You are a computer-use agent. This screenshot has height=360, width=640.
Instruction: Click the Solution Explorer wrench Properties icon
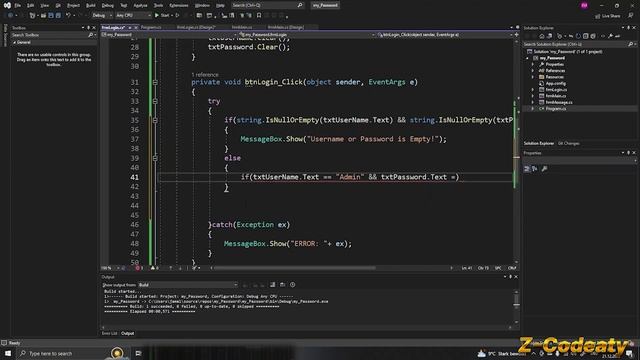(610, 36)
